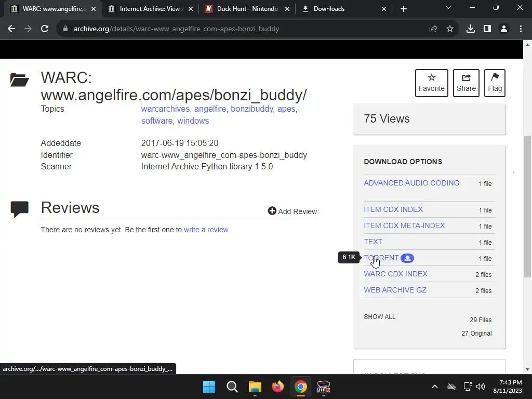
Task: Click the 75 Views counter
Action: (387, 119)
